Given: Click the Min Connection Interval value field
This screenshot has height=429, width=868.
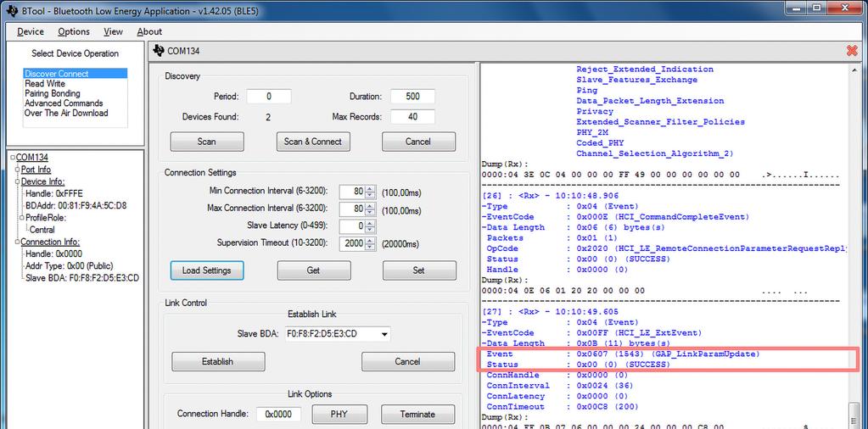Looking at the screenshot, I should pos(352,192).
